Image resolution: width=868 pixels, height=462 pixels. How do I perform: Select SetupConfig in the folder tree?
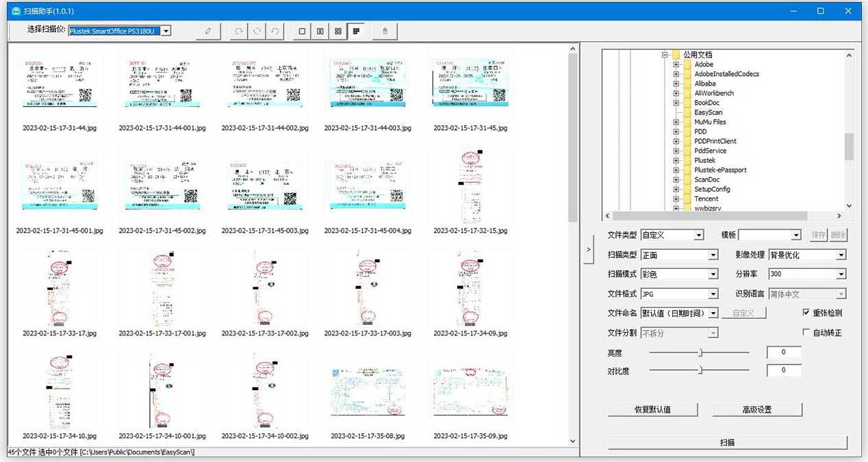click(x=712, y=189)
